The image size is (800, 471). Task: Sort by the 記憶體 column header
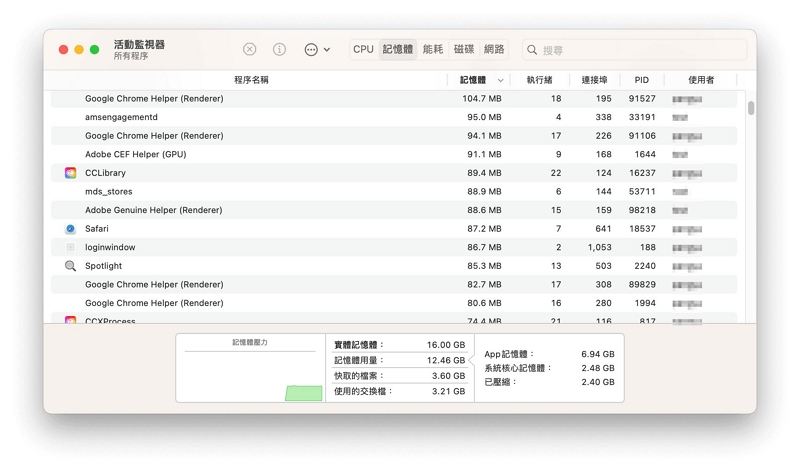(x=473, y=80)
